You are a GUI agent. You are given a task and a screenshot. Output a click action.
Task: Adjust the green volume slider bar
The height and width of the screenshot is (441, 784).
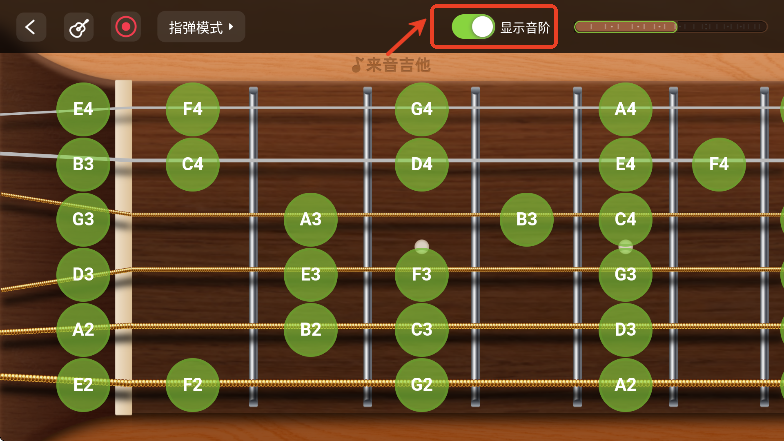[670, 26]
